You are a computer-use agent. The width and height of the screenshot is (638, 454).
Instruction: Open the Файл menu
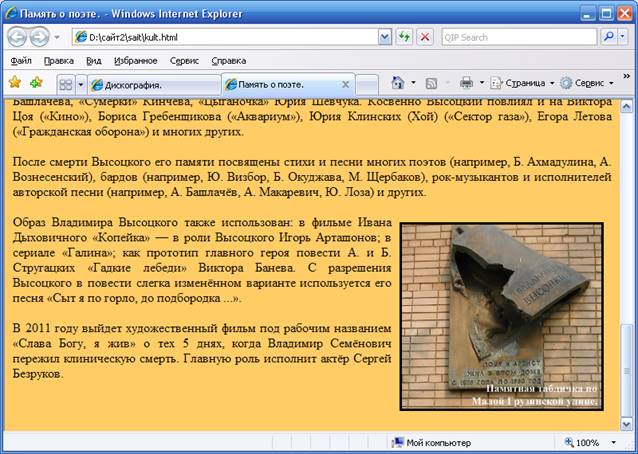[x=20, y=60]
